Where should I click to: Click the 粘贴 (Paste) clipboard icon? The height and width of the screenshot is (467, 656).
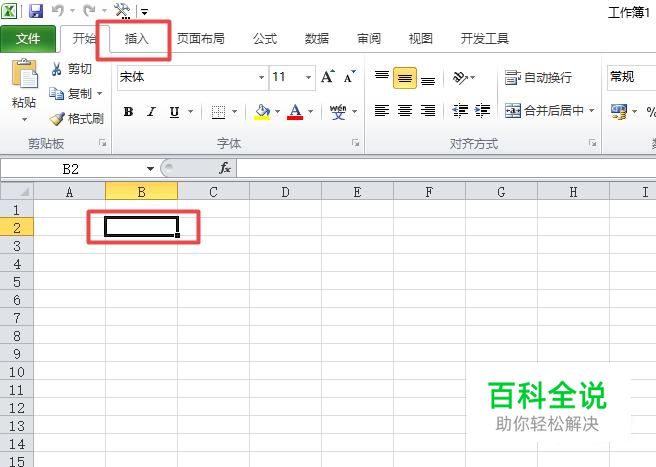(x=24, y=73)
